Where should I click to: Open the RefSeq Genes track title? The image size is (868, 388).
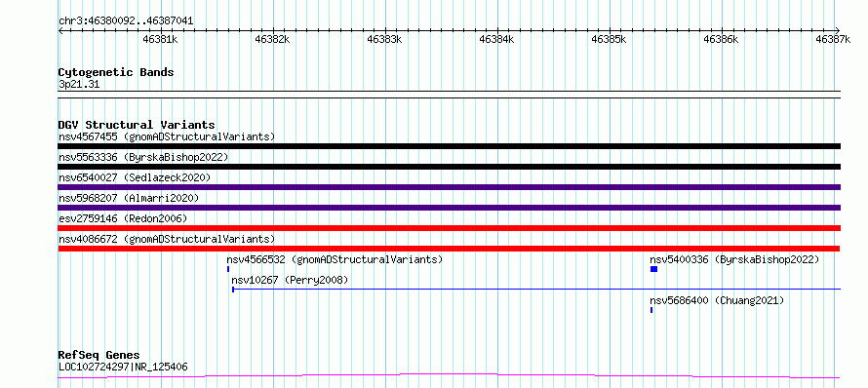99,356
